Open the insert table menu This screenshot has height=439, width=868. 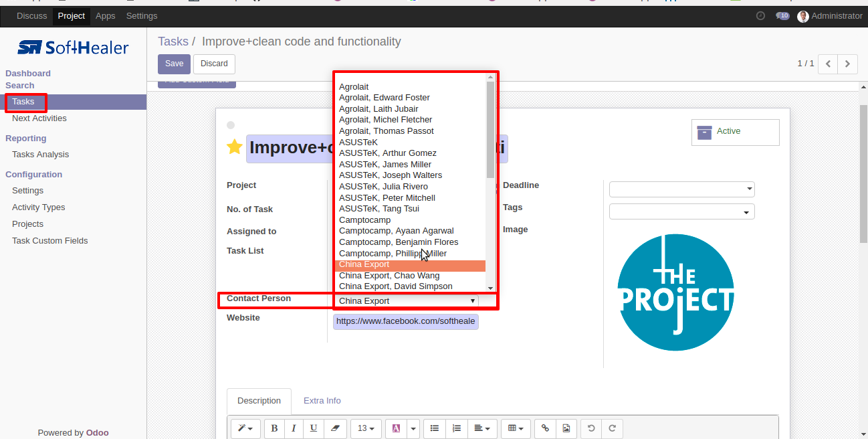click(516, 428)
